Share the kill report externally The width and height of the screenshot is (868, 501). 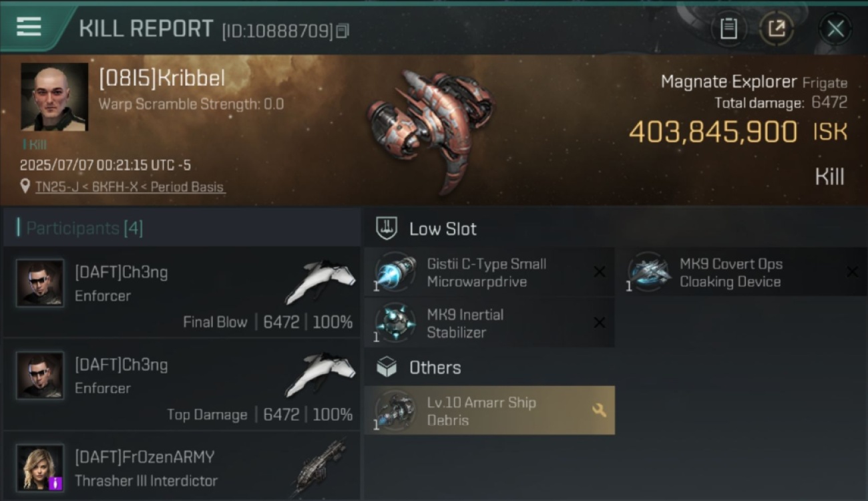coord(777,29)
